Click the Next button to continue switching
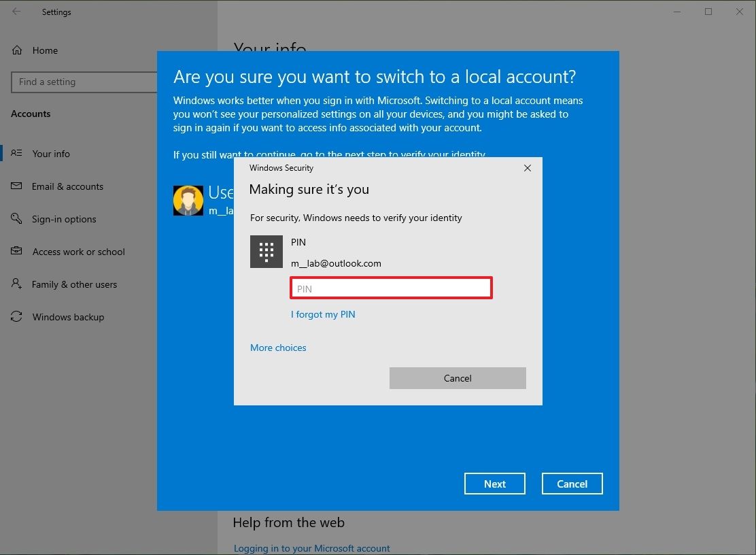756x555 pixels. tap(494, 483)
